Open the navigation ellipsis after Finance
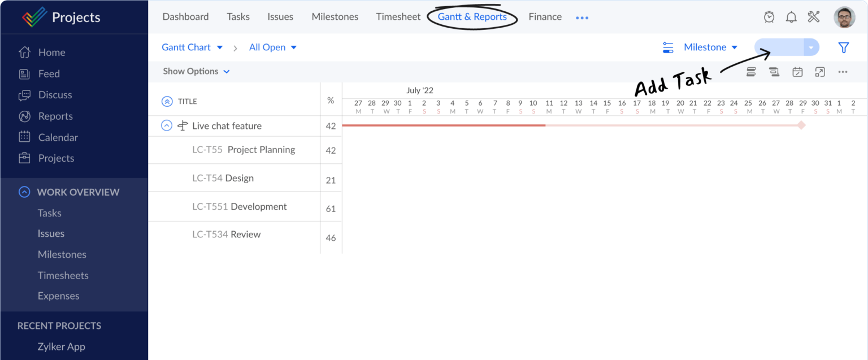 pos(582,17)
